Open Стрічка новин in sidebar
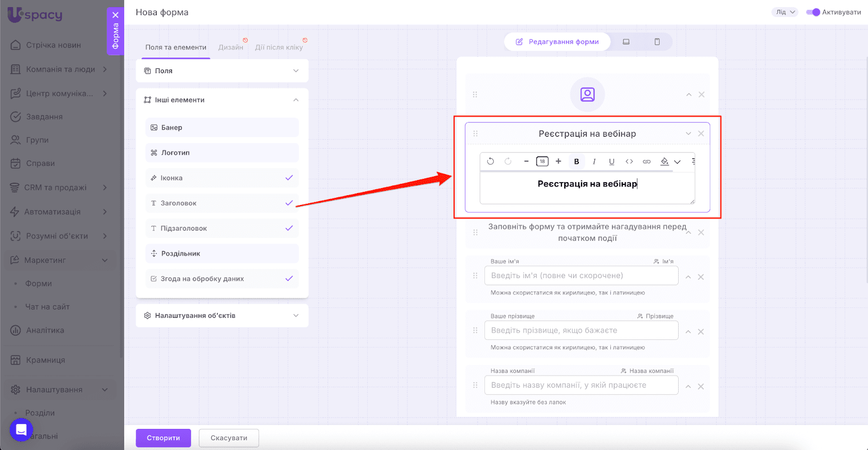Screen dimensions: 868x450 53,45
